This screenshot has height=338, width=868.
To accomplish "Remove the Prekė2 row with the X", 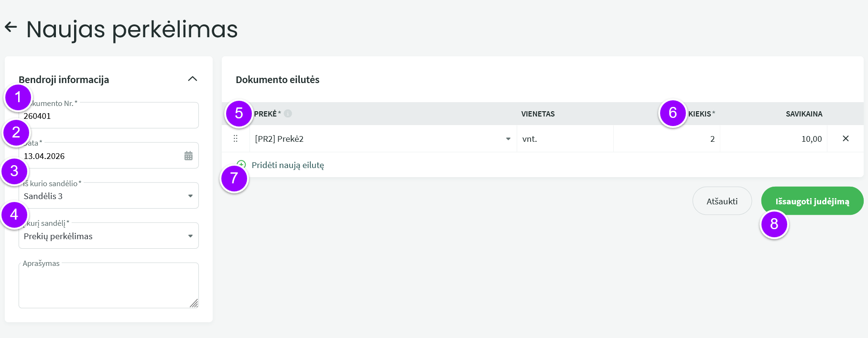I will [845, 138].
